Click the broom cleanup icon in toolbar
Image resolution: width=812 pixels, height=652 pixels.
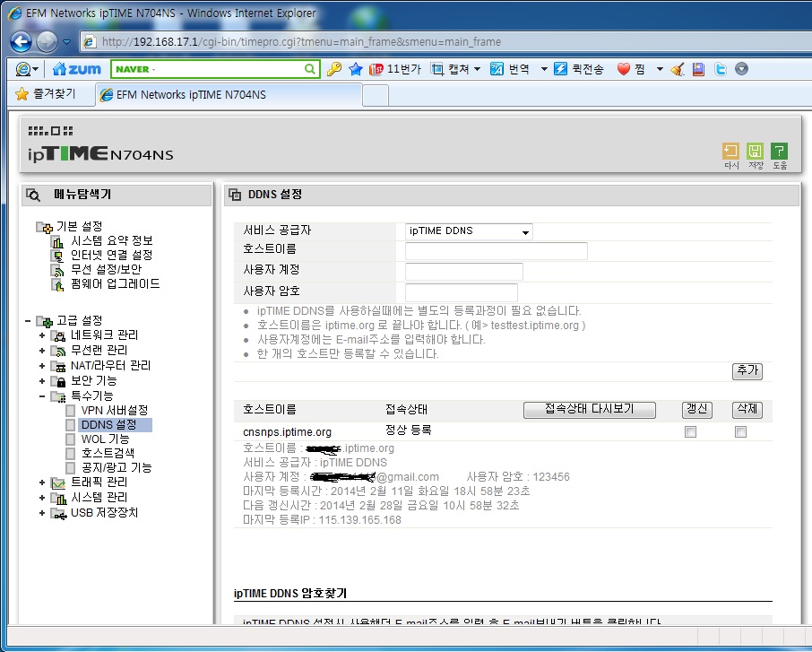tap(678, 69)
